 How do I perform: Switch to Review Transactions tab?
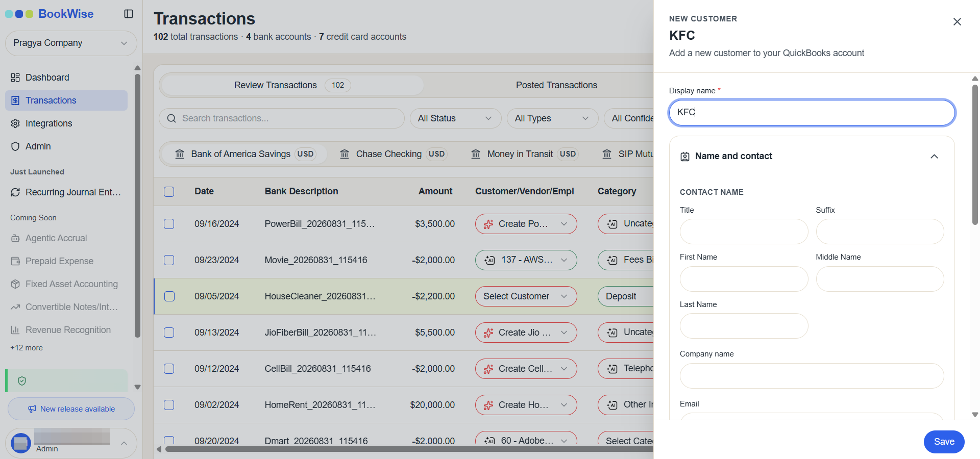pyautogui.click(x=291, y=85)
